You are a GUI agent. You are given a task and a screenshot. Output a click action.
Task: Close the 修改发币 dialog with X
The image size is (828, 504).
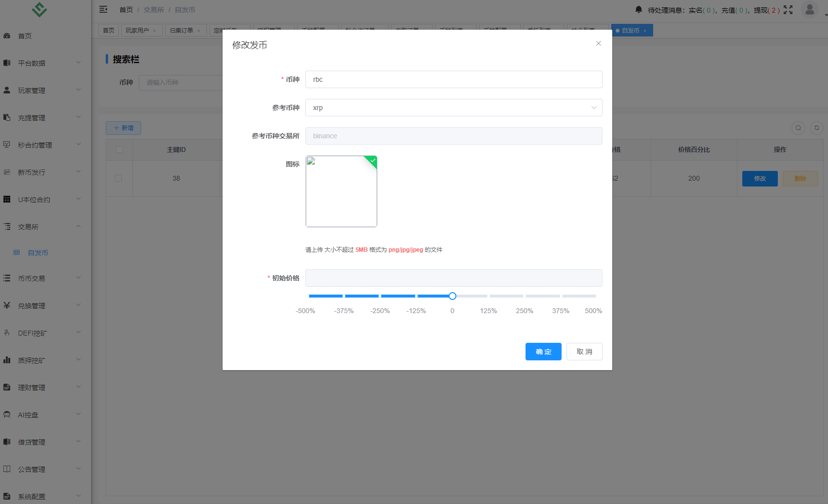(599, 43)
